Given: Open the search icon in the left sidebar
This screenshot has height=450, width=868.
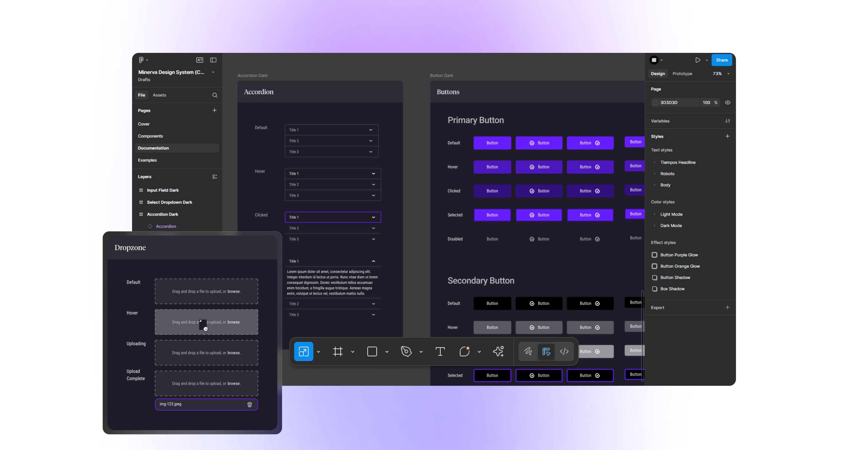Looking at the screenshot, I should (215, 95).
